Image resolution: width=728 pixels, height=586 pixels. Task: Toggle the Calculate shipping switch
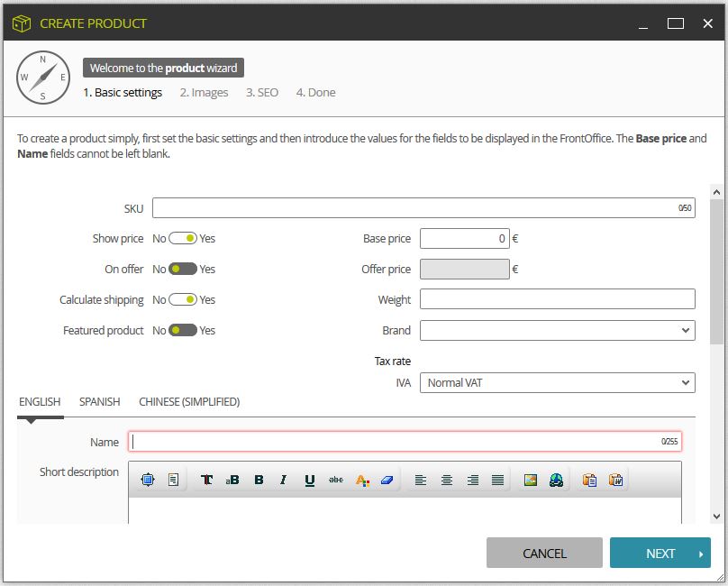point(183,299)
